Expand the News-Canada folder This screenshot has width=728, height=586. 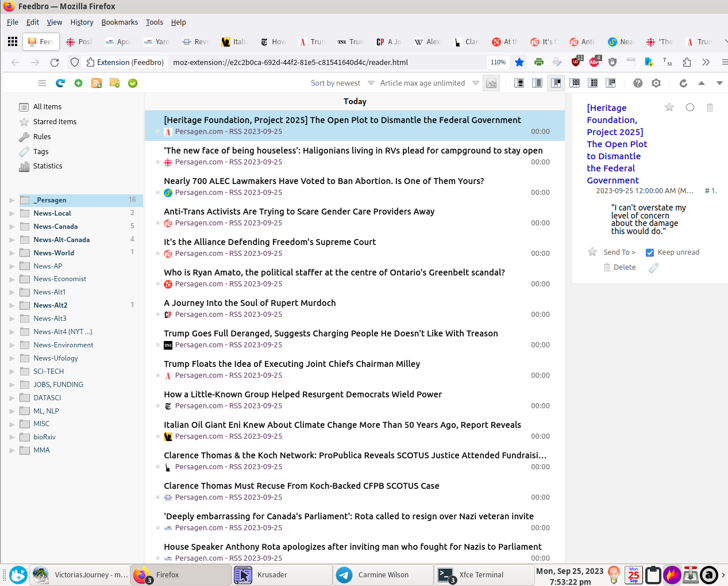pyautogui.click(x=11, y=227)
